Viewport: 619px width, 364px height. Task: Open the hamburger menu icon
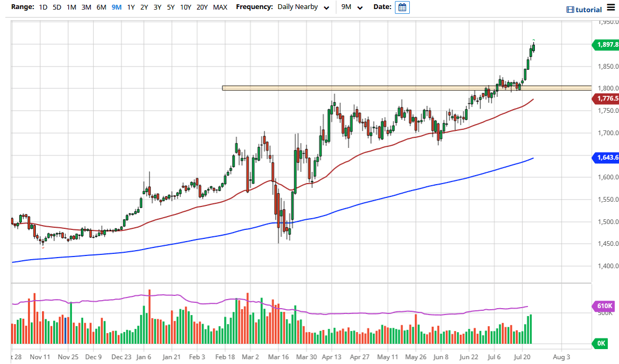coord(610,7)
